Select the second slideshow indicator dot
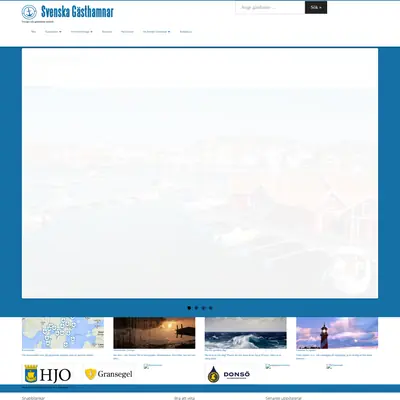400x400 pixels. click(196, 308)
